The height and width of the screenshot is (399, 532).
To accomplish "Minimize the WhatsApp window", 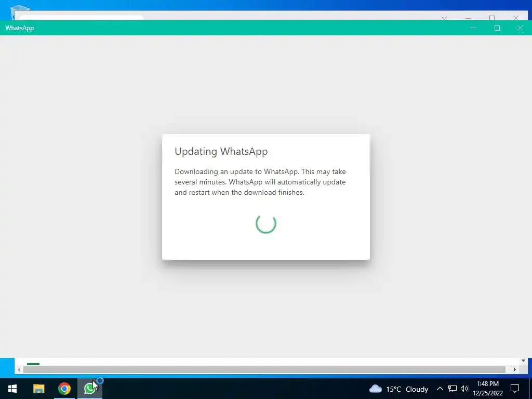I will pos(473,28).
